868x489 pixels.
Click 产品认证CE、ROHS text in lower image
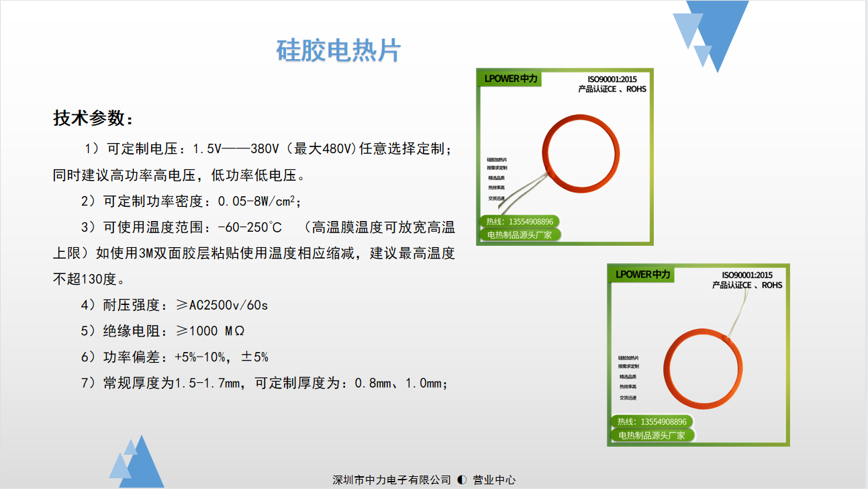click(747, 285)
